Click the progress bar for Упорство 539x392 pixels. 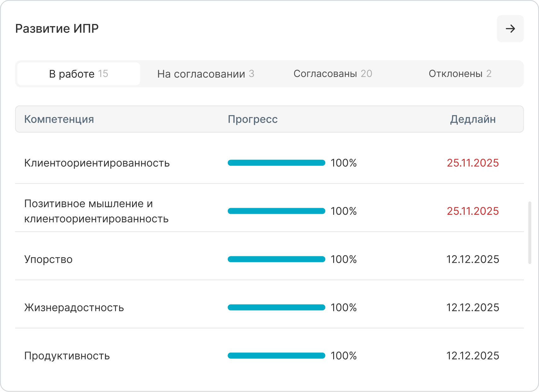click(276, 259)
